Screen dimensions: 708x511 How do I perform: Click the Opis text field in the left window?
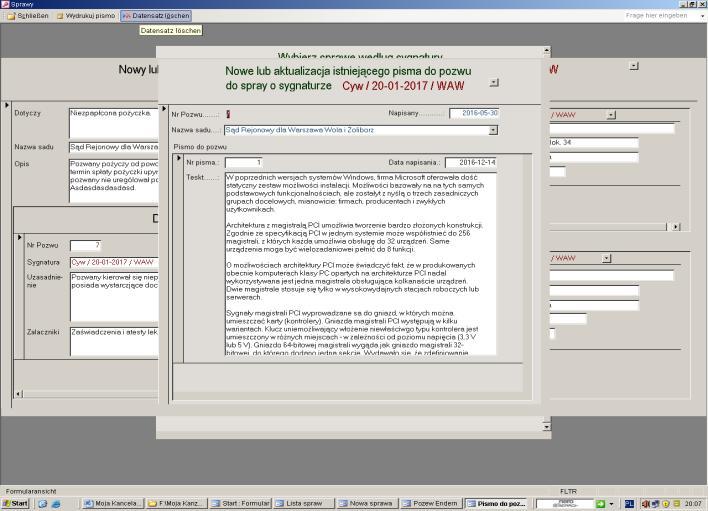[113, 181]
